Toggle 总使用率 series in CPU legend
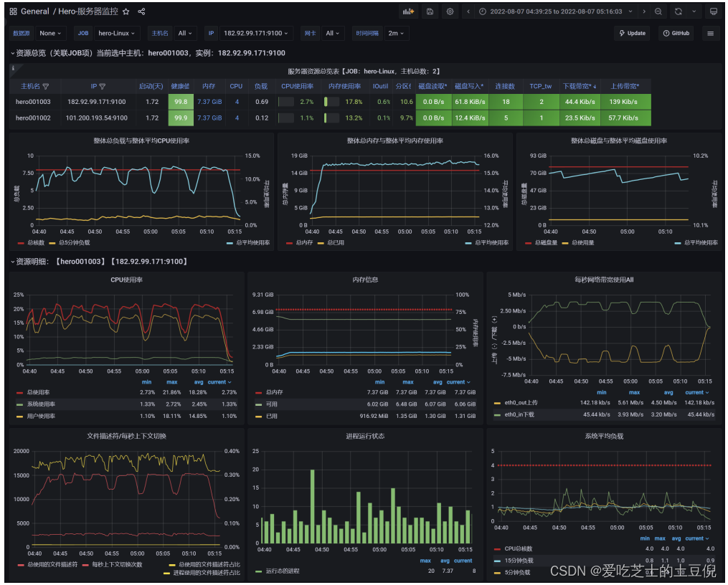 [38, 392]
